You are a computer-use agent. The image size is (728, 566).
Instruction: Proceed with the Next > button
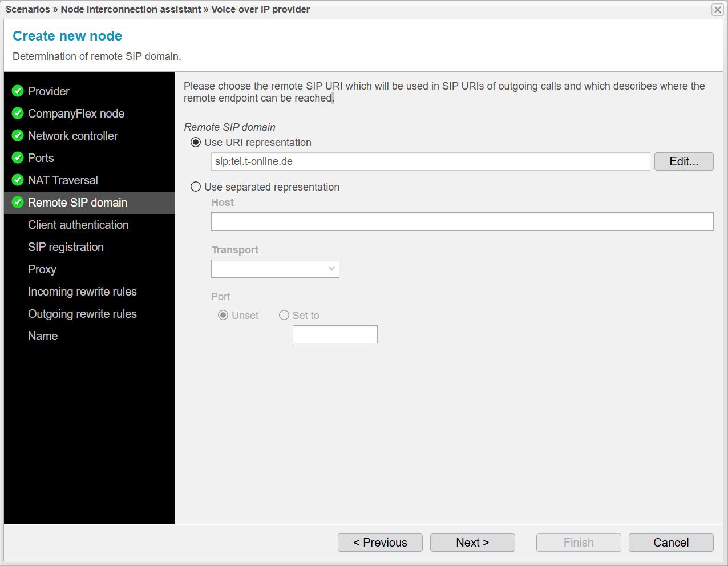tap(472, 543)
